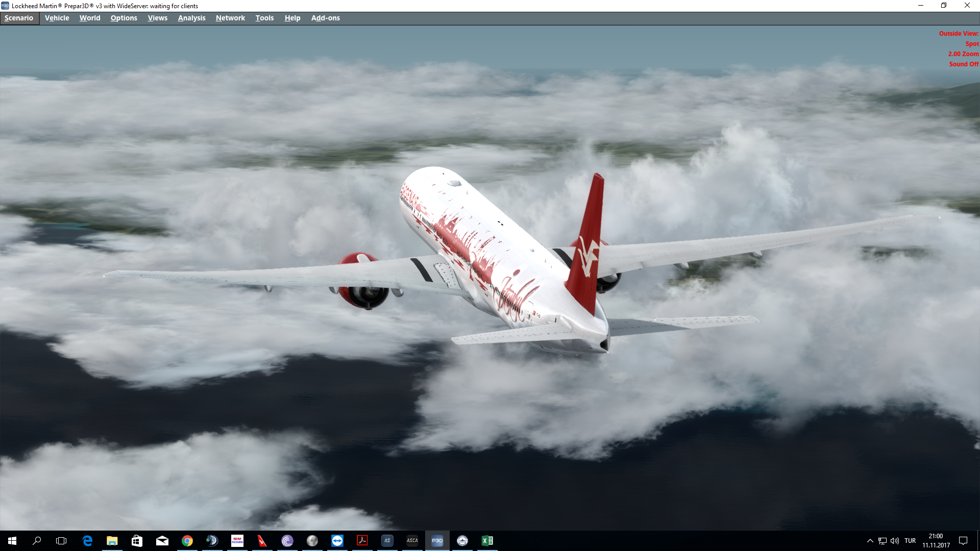
Task: Open Adobe Acrobat Reader taskbar icon
Action: (x=362, y=541)
